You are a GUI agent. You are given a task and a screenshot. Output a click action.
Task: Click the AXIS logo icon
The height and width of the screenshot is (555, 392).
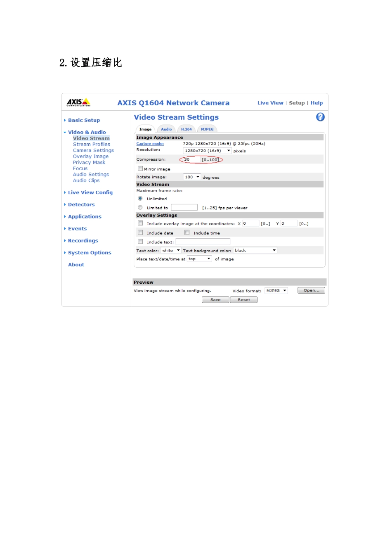[78, 102]
